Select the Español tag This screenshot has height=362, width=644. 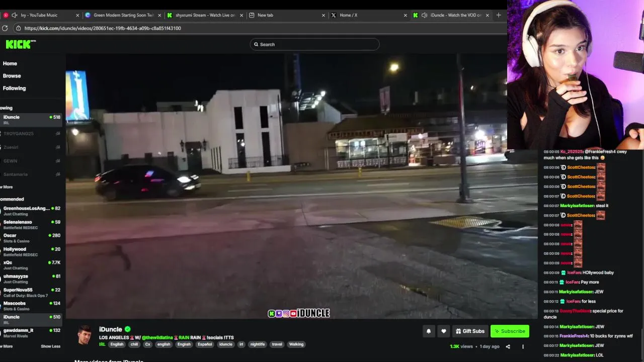(205, 344)
